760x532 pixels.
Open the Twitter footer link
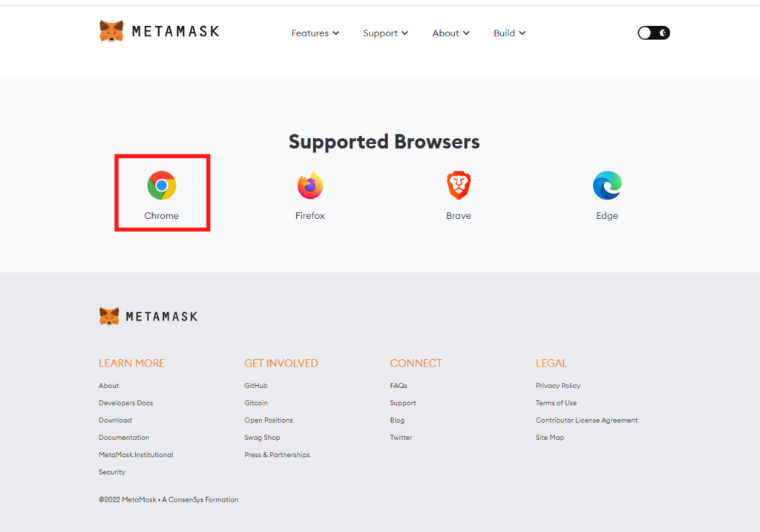tap(401, 438)
